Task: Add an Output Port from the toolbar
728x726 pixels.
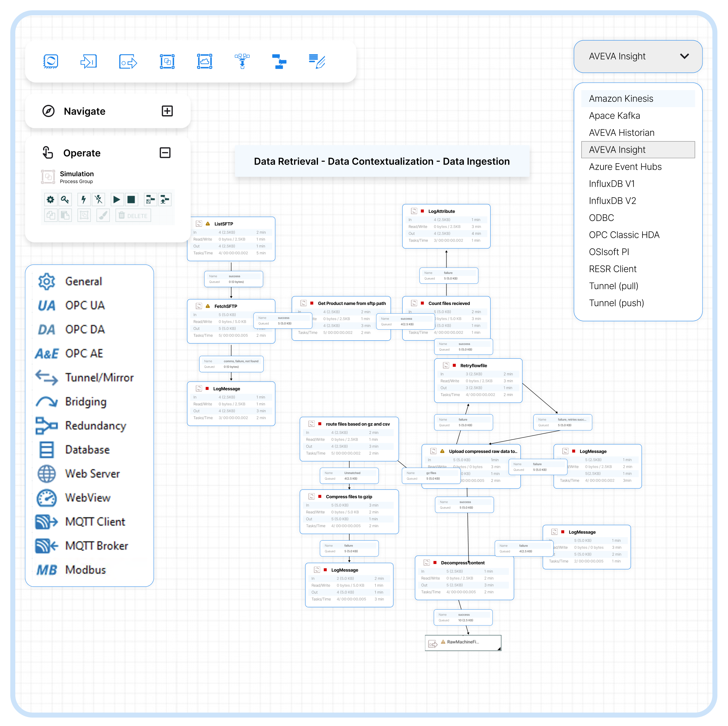Action: click(128, 61)
